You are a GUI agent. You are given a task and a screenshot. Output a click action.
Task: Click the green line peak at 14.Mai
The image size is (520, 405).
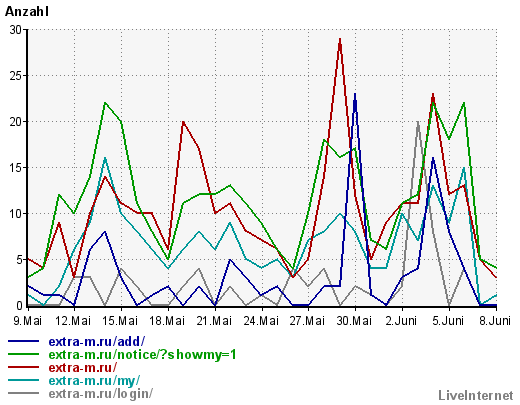coord(105,103)
